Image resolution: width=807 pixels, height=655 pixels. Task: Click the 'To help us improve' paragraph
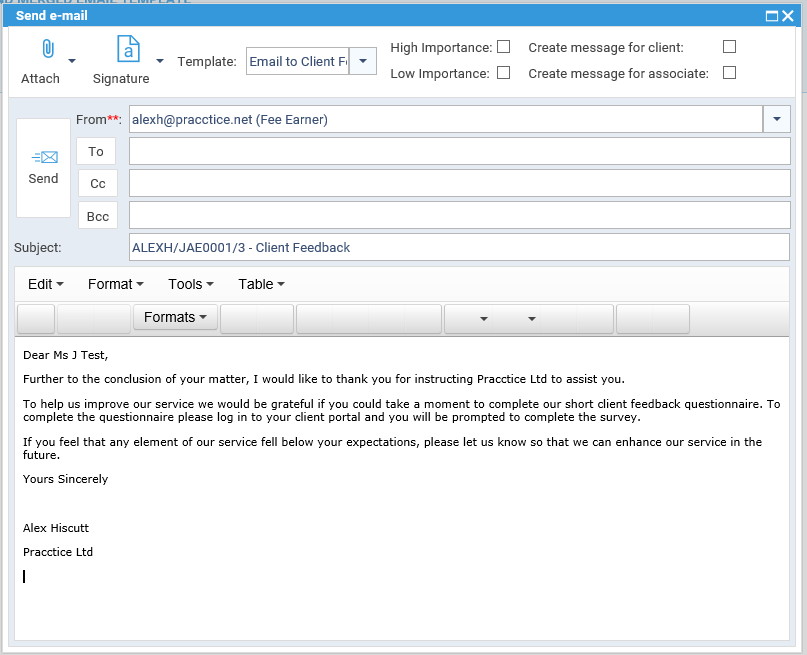coord(401,411)
